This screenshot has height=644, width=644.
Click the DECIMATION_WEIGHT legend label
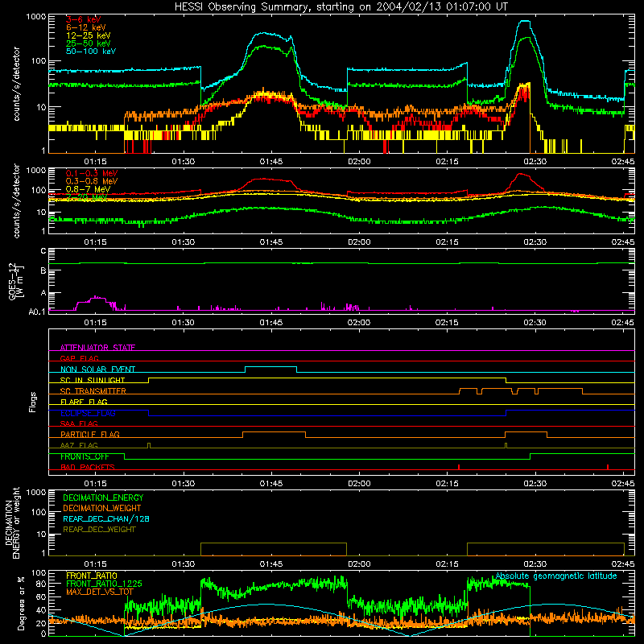pyautogui.click(x=102, y=508)
